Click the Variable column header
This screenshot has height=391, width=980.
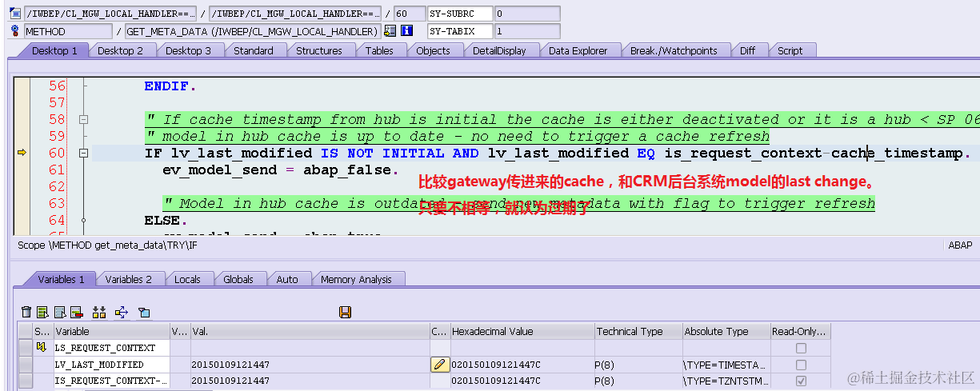point(110,331)
